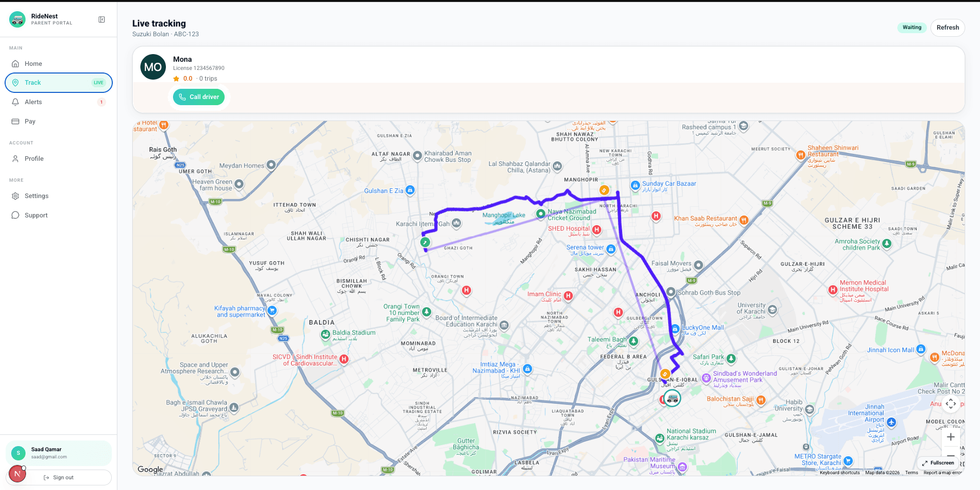Click the LIVE badge on Track
The width and height of the screenshot is (980, 490).
(x=99, y=83)
